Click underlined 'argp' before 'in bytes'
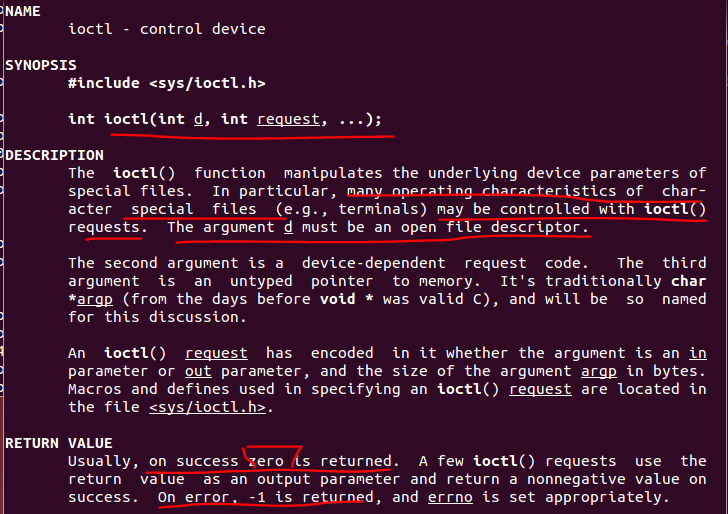728x514 pixels. (x=598, y=371)
